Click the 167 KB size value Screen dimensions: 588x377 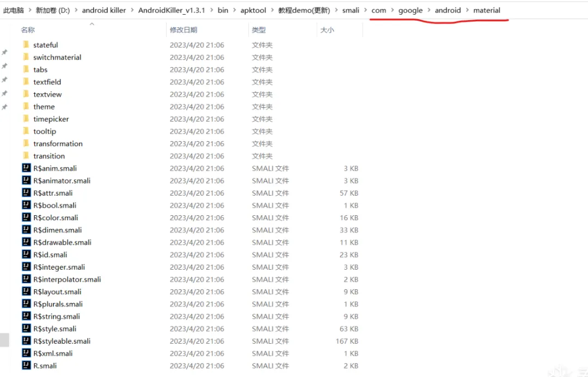(347, 341)
